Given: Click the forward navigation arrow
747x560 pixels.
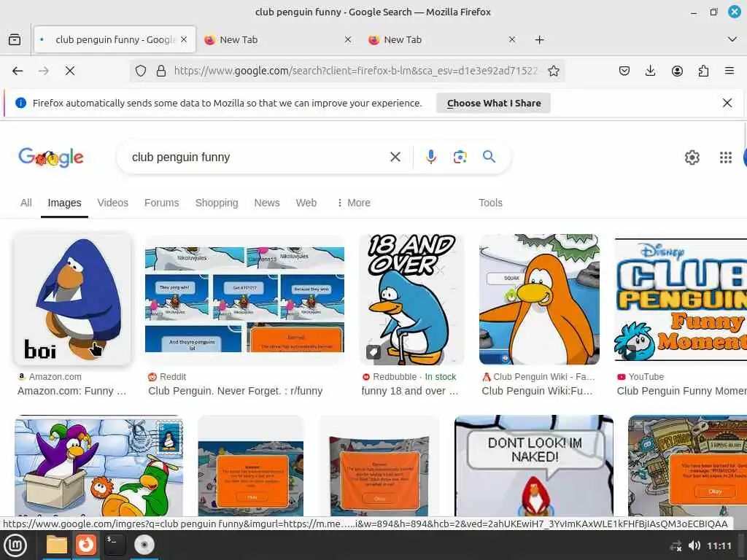Looking at the screenshot, I should [44, 71].
